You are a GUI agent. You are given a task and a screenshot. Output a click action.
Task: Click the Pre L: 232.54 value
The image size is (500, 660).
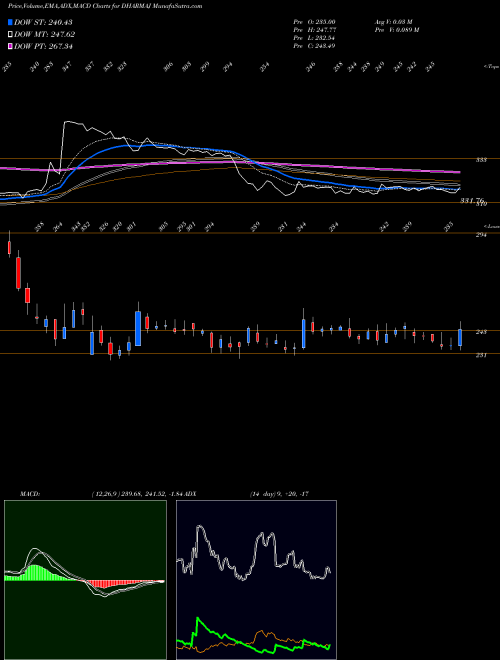(x=314, y=38)
